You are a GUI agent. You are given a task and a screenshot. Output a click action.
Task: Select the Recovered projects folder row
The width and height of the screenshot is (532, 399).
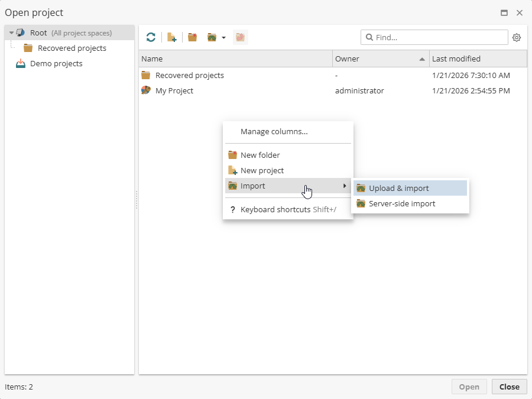pos(189,76)
